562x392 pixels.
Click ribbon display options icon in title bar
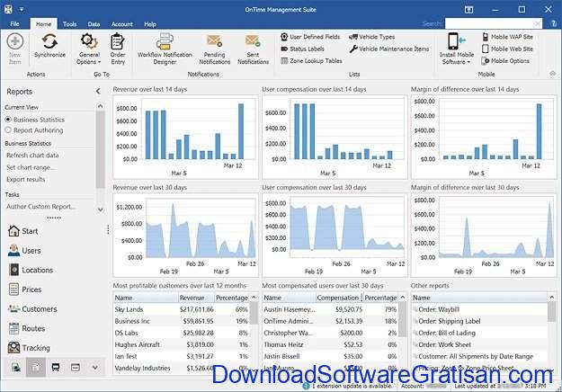(x=468, y=10)
